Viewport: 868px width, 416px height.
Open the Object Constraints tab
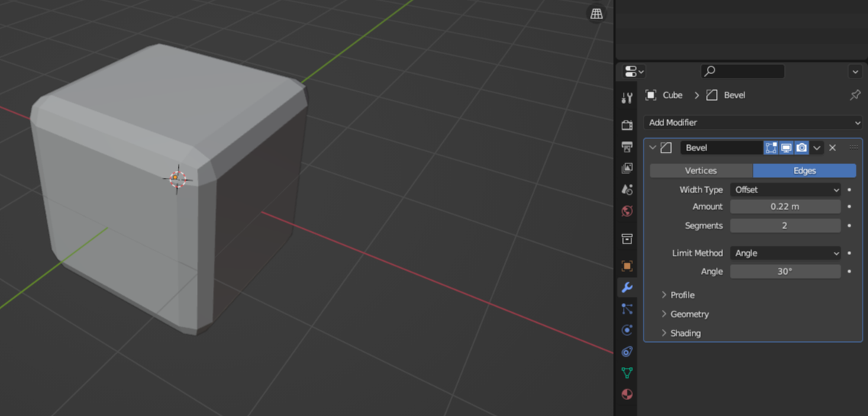coord(627,351)
